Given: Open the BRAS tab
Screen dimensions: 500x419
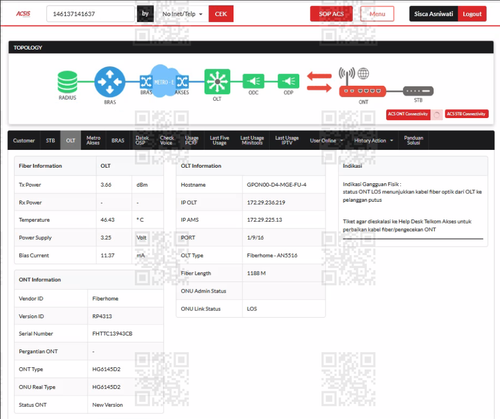Looking at the screenshot, I should point(118,141).
